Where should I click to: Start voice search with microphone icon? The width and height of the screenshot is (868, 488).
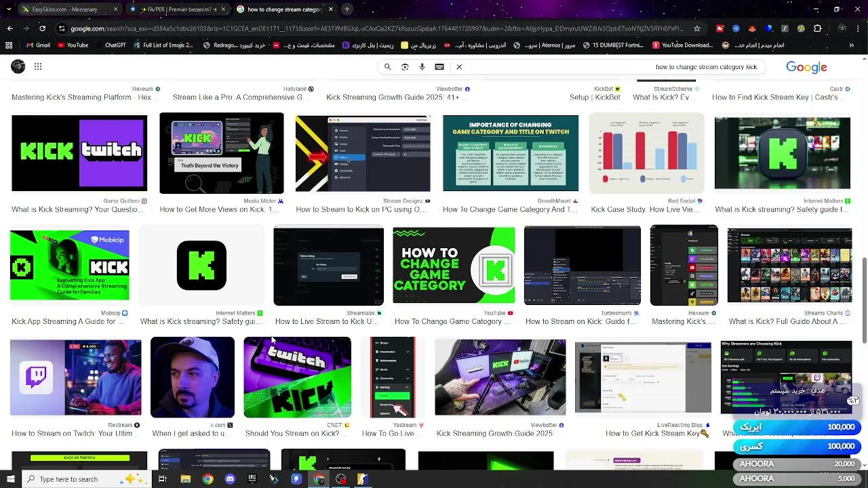click(x=422, y=67)
